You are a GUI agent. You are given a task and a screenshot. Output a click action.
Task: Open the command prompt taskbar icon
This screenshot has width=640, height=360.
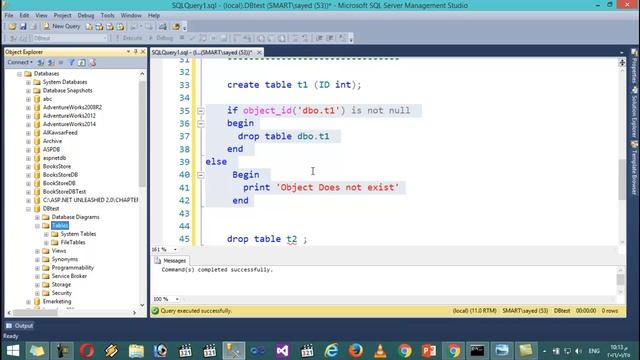pos(477,351)
